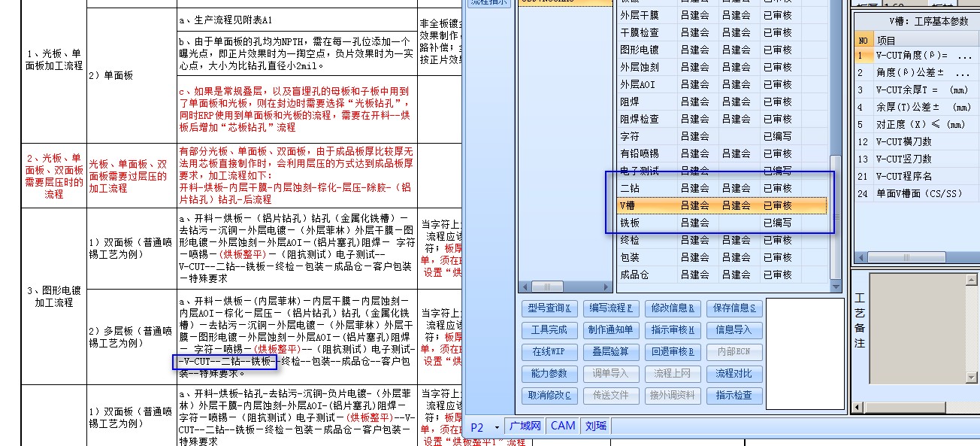Select spreadsheet cell 2）多层板（普通喷锡工艺为例）
This screenshot has height=446, width=980.
(131, 337)
